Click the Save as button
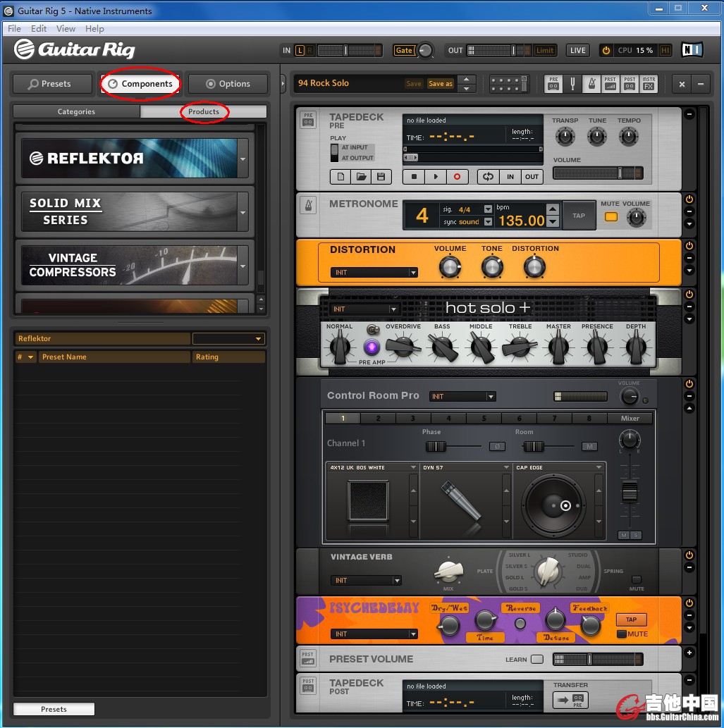The height and width of the screenshot is (728, 724). click(x=441, y=84)
